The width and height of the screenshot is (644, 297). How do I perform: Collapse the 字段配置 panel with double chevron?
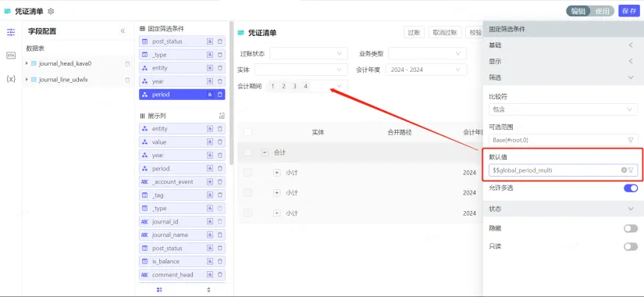tap(123, 30)
